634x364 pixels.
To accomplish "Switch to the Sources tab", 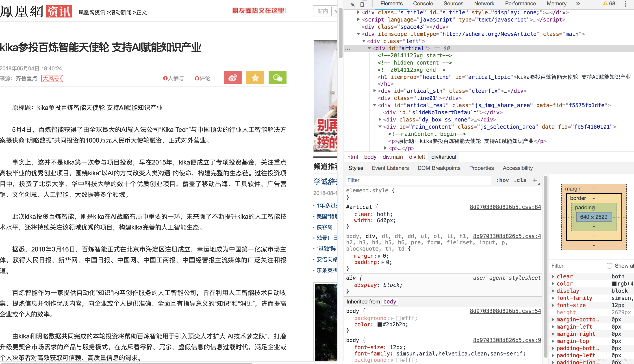I will click(x=453, y=4).
